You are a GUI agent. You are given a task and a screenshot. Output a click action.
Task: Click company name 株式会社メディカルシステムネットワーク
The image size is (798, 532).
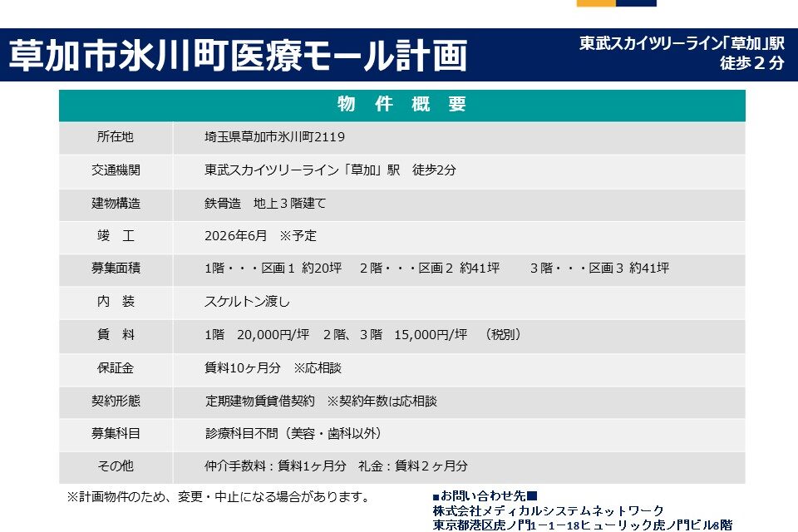click(548, 510)
